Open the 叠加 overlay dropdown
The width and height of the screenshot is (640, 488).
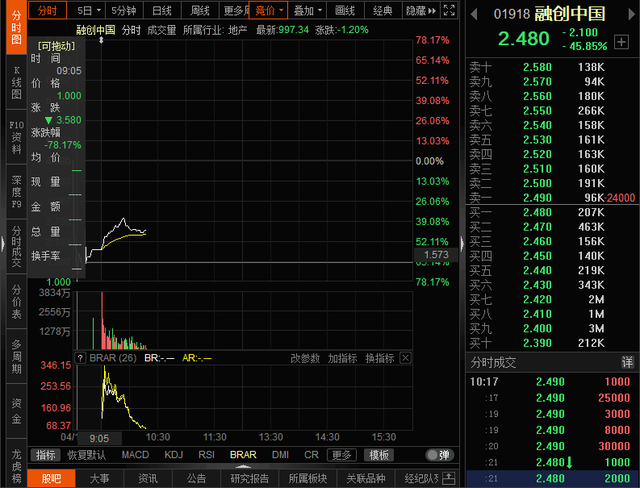pyautogui.click(x=307, y=11)
